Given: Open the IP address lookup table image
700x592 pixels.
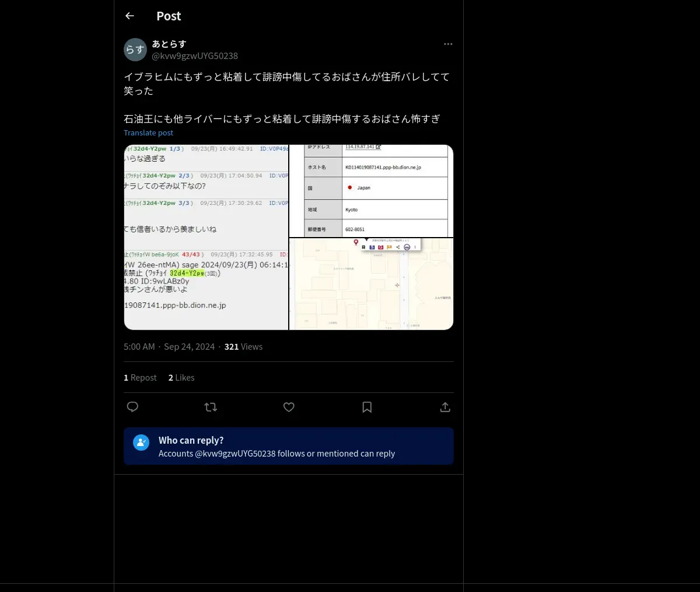Looking at the screenshot, I should coord(372,190).
